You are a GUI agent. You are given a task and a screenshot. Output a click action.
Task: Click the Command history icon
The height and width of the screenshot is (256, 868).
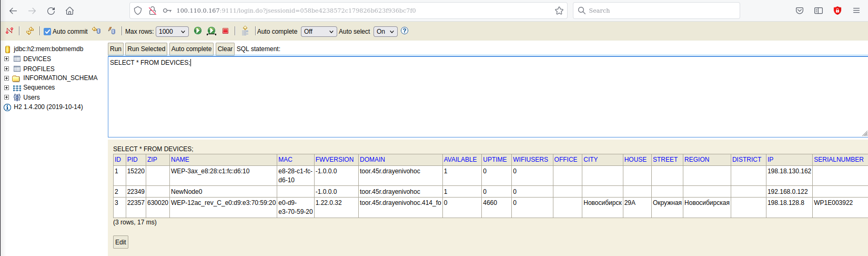pyautogui.click(x=245, y=31)
